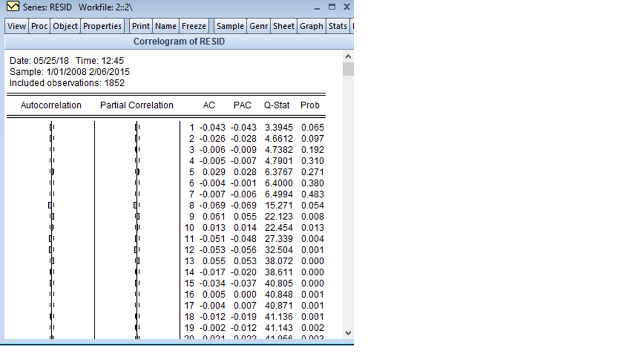Select Q-Stat value 27.339

[x=279, y=239]
